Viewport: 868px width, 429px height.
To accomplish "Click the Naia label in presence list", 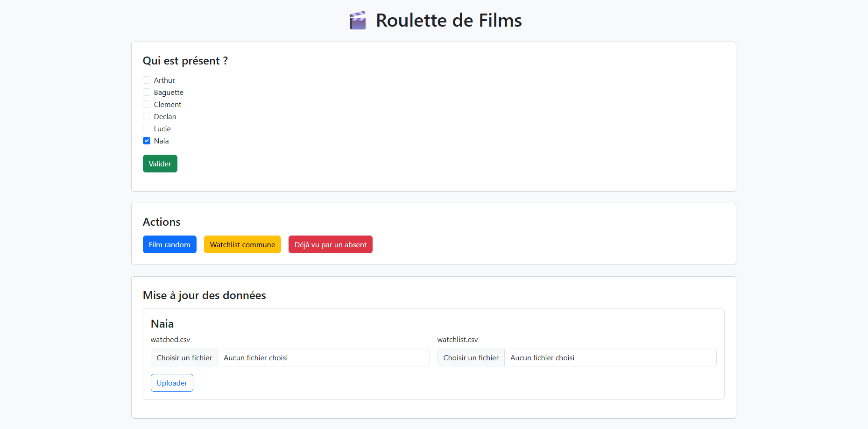I will pyautogui.click(x=162, y=141).
